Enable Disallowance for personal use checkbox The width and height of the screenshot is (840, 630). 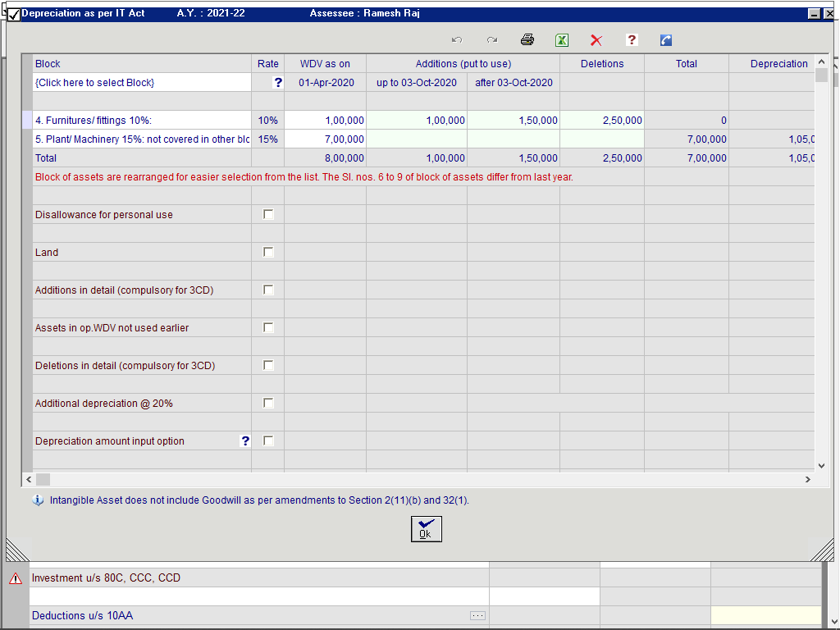point(268,215)
